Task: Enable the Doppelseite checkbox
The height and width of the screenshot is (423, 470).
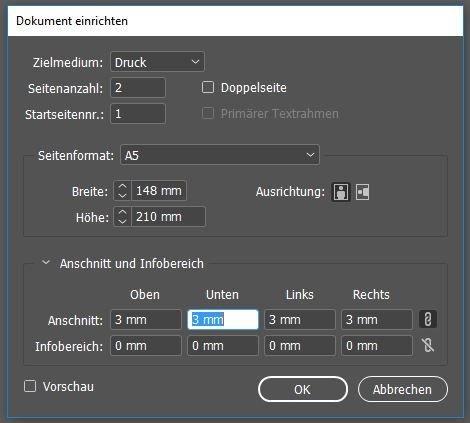Action: coord(208,88)
